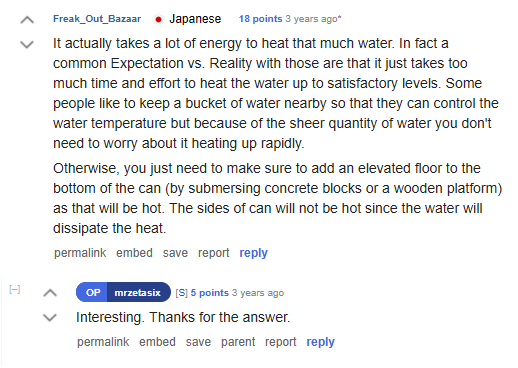Save Freak_Out_Bazaar's comment

pyautogui.click(x=175, y=253)
